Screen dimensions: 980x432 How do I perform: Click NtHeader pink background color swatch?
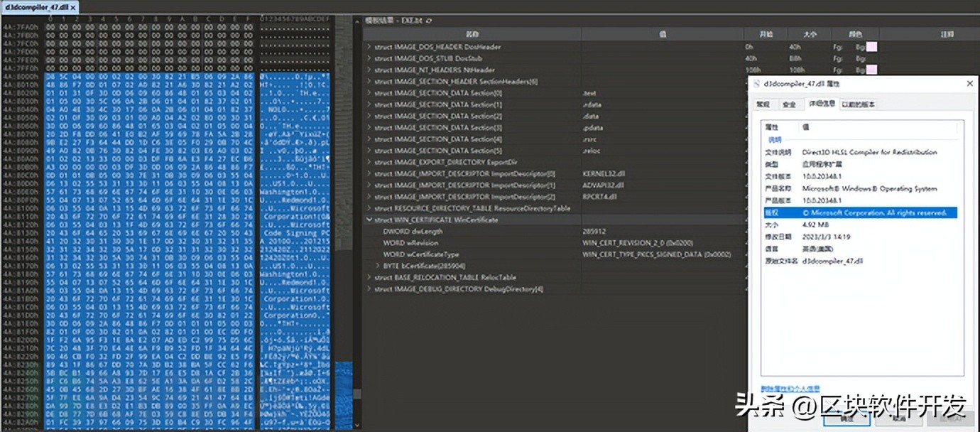[x=871, y=70]
